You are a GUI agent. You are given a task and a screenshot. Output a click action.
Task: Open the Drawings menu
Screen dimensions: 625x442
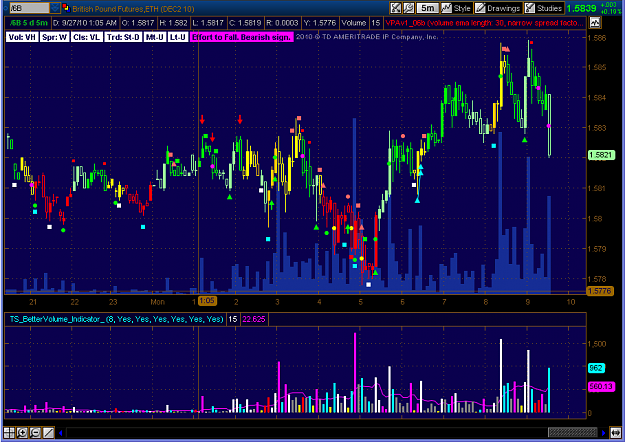coord(498,8)
